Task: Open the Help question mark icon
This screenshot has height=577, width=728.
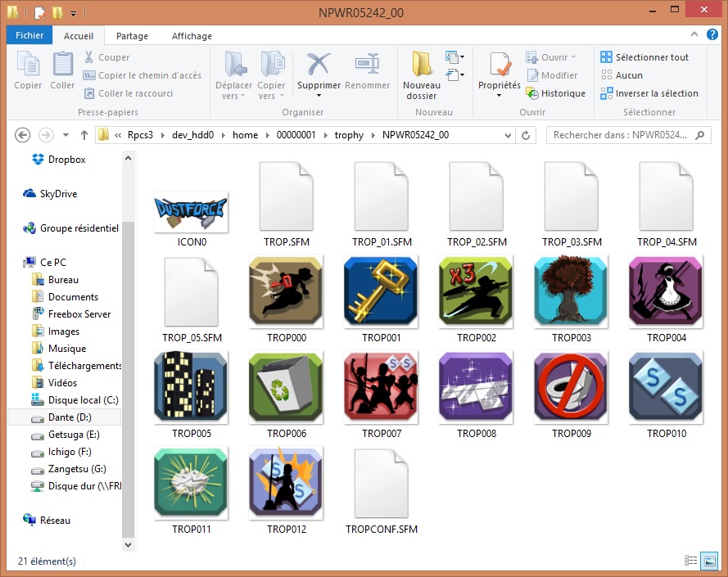Action: pos(712,34)
